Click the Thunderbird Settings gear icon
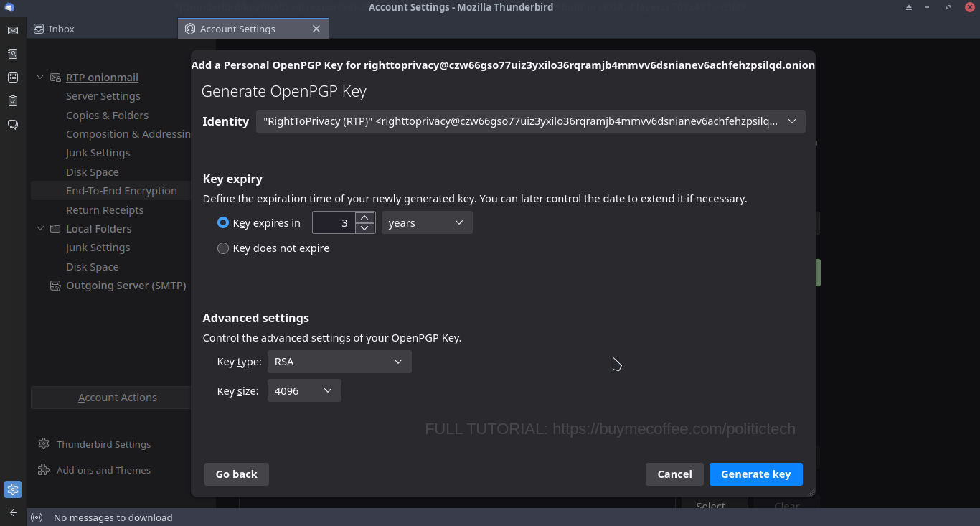The image size is (980, 526). (44, 444)
